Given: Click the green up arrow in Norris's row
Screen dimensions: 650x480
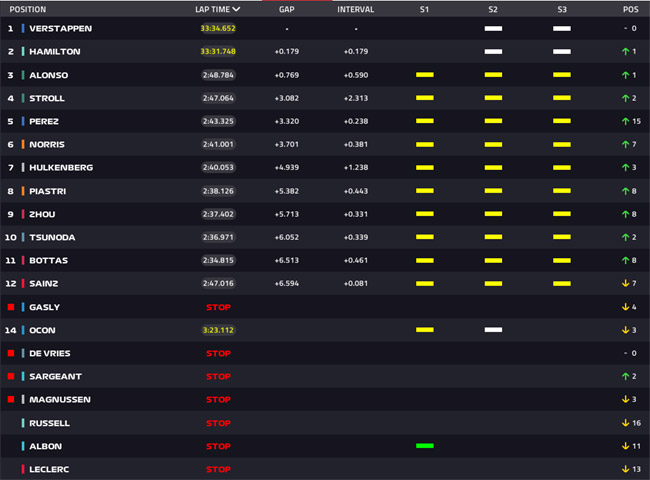Looking at the screenshot, I should click(626, 144).
